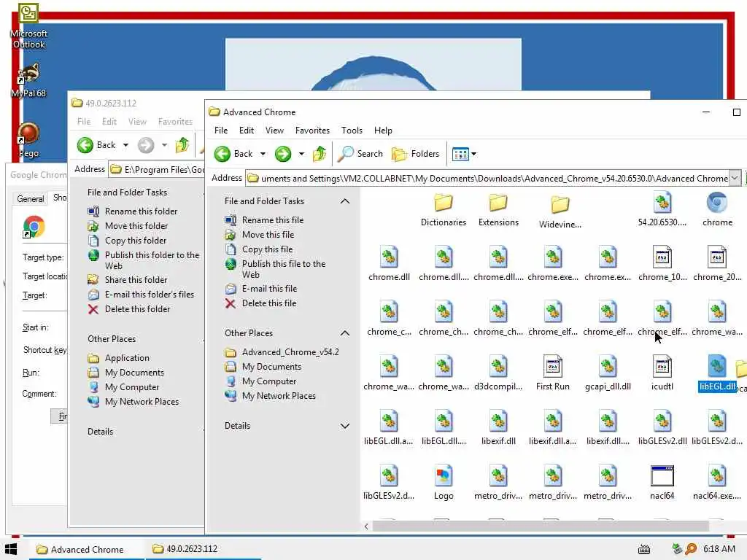This screenshot has width=747, height=560.
Task: Open Back history dropdown in Advanced Chrome
Action: [263, 154]
